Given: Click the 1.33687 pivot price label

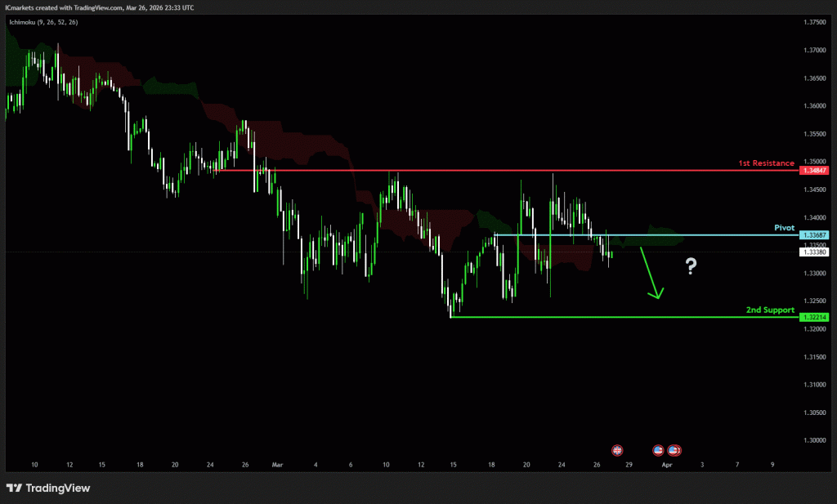Looking at the screenshot, I should pos(813,235).
